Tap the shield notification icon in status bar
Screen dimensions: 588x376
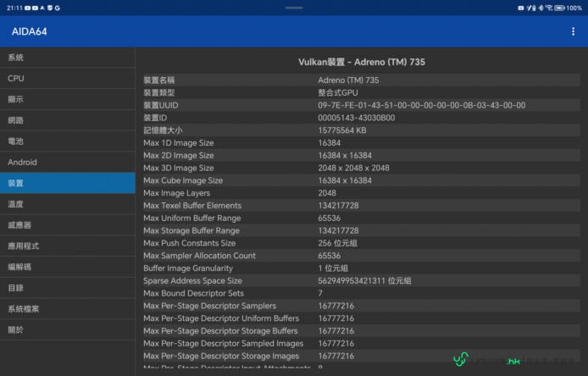(x=48, y=8)
